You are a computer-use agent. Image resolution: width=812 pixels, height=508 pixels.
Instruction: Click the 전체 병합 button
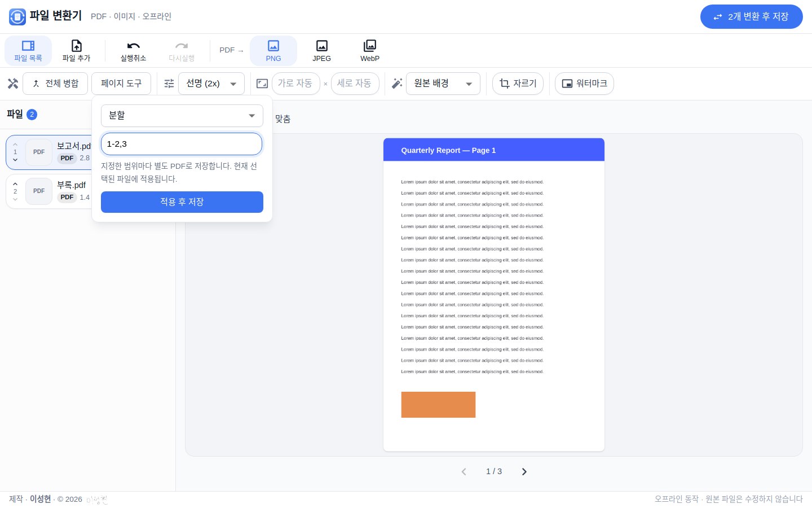55,84
